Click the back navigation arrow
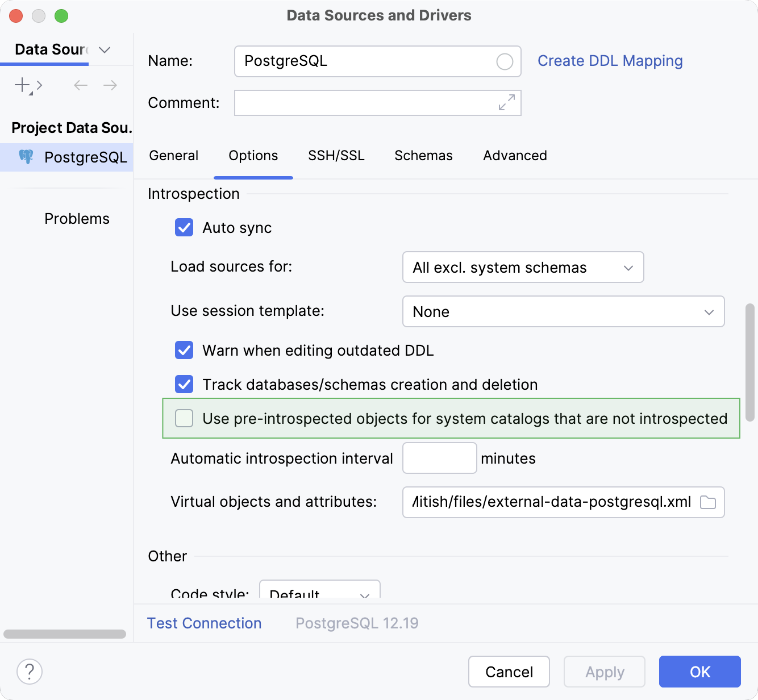758x700 pixels. tap(80, 85)
